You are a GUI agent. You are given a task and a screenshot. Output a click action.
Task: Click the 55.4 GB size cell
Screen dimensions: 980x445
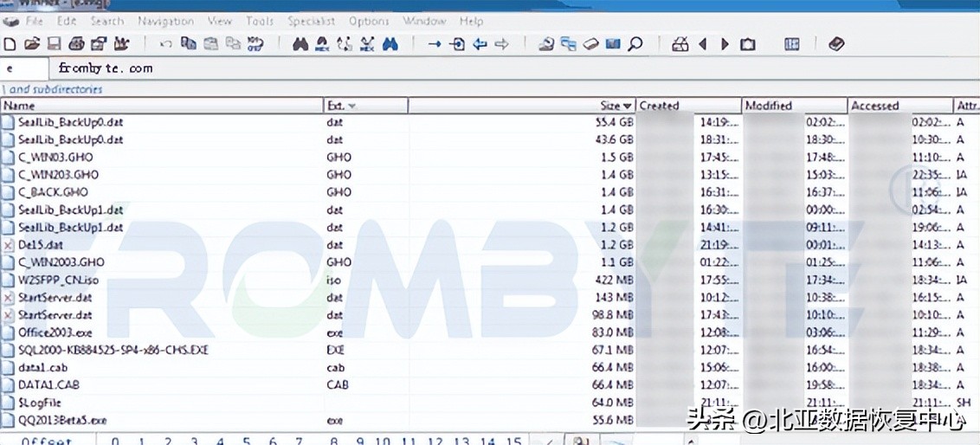(615, 122)
